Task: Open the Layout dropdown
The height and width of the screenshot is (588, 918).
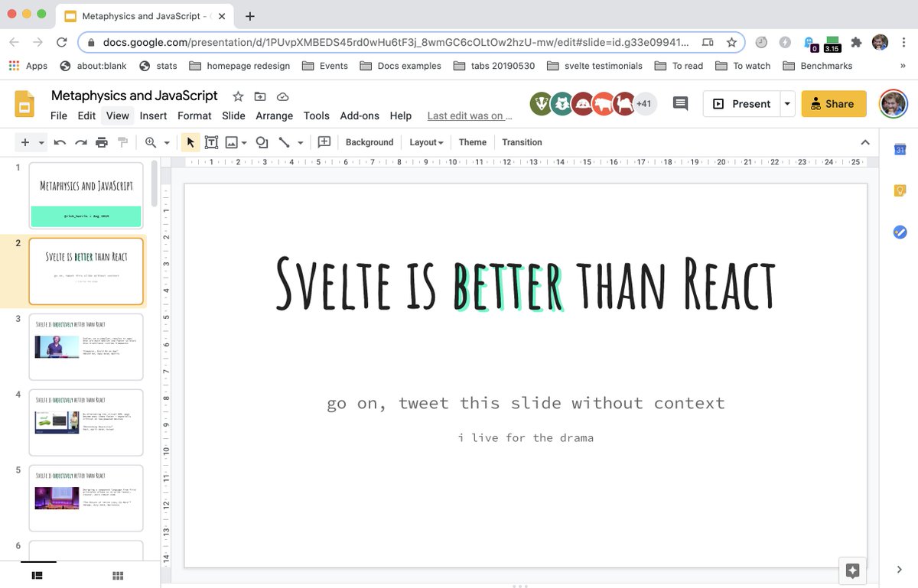Action: [426, 142]
